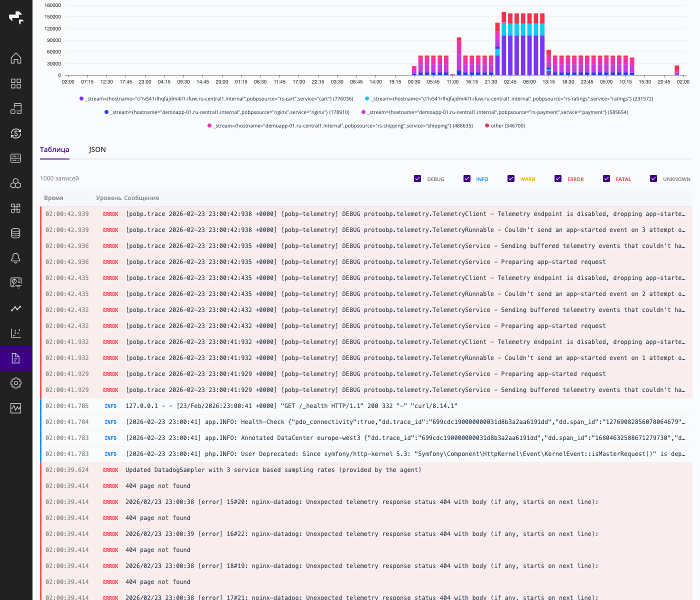Switch to the JSON tab
Screen dimensions: 700x600
pyautogui.click(x=97, y=149)
